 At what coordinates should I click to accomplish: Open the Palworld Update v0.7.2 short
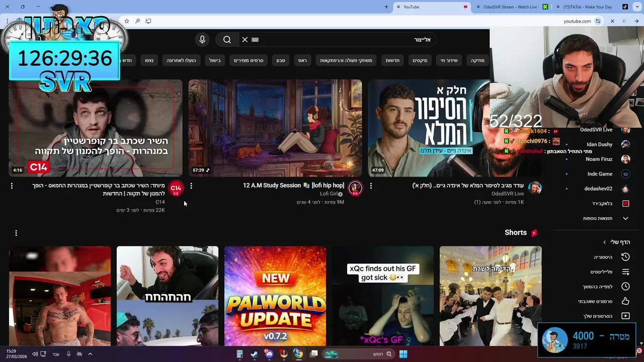click(x=275, y=296)
